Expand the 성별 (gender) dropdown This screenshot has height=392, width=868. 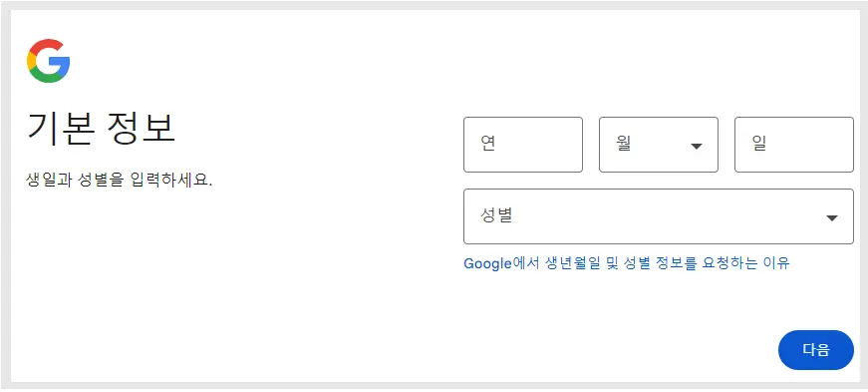click(x=659, y=216)
